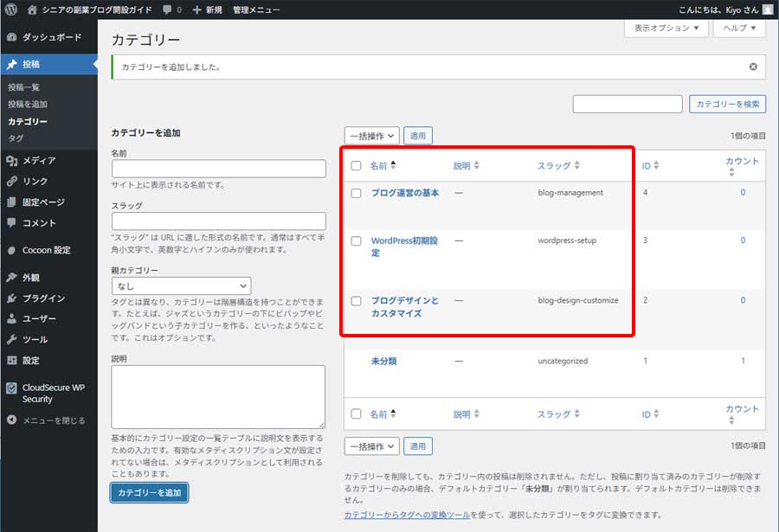The width and height of the screenshot is (779, 532).
Task: Go to 投稿一覧 in the sidebar submenu
Action: pos(24,87)
